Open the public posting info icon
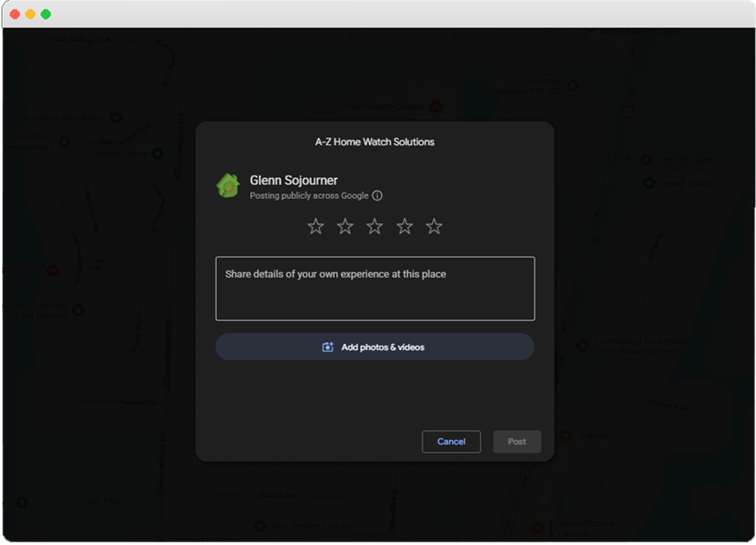Image resolution: width=756 pixels, height=545 pixels. tap(377, 196)
